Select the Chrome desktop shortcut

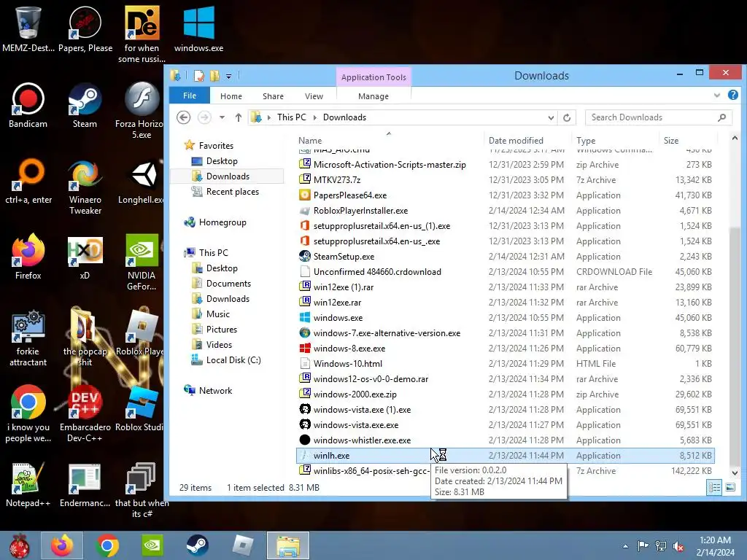click(x=28, y=413)
